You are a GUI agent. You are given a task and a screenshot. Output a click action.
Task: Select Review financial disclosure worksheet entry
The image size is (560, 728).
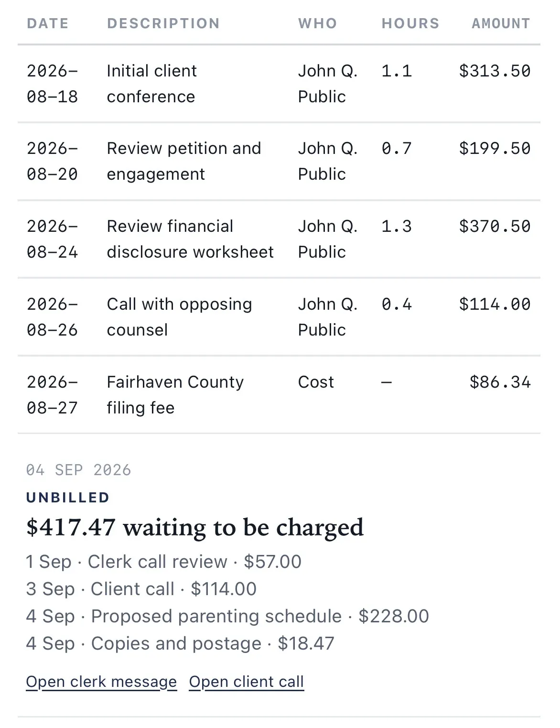(x=279, y=239)
